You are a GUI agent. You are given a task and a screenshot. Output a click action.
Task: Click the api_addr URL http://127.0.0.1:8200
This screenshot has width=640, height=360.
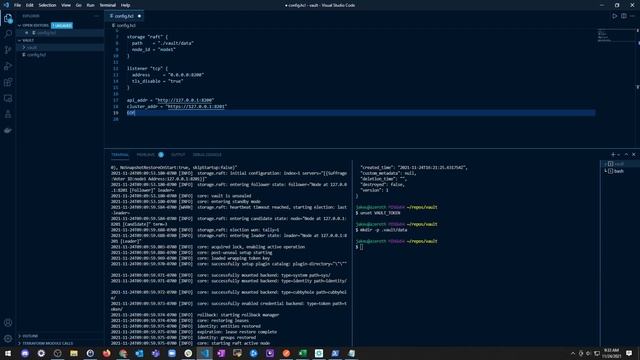click(185, 100)
